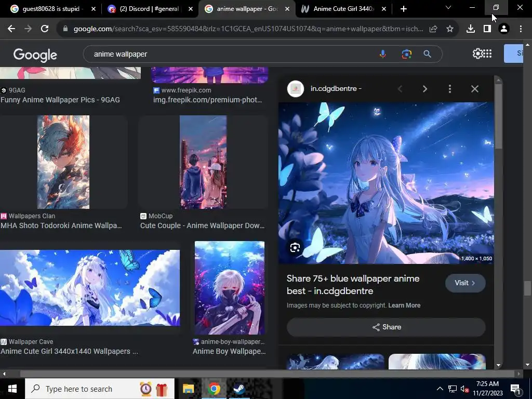
Task: Click the Type here to search taskbar box
Action: coord(100,389)
